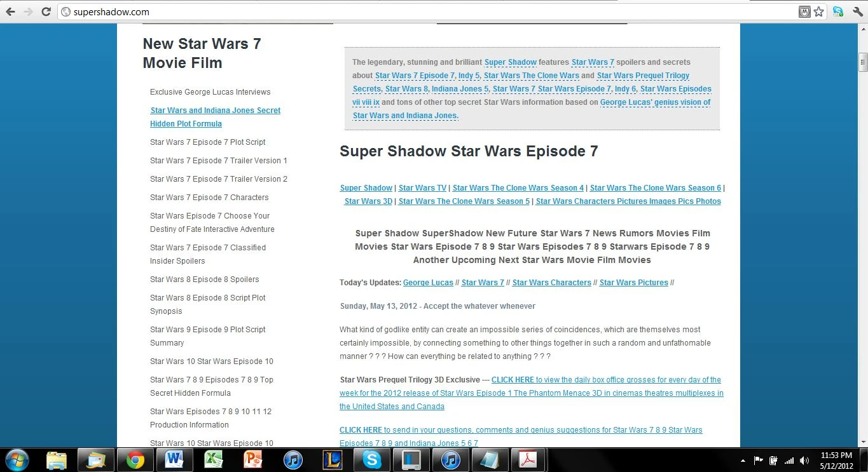Image resolution: width=868 pixels, height=472 pixels.
Task: Open Star Wars 7 Episode 7 Plot Script
Action: click(208, 142)
